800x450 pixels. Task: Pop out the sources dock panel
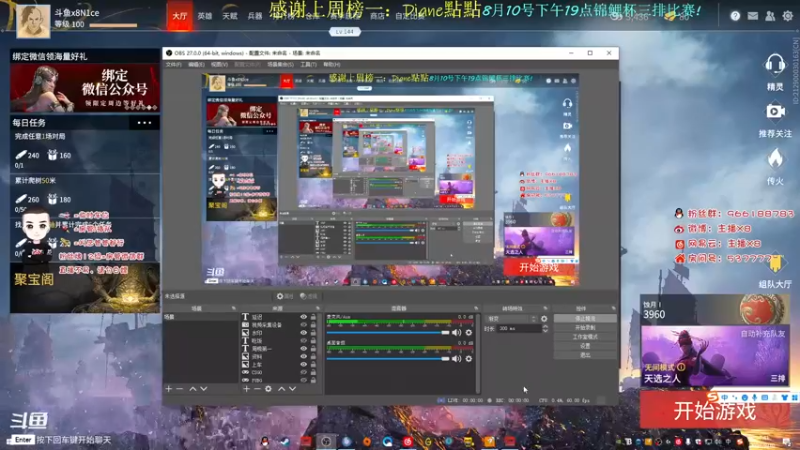pyautogui.click(x=317, y=308)
